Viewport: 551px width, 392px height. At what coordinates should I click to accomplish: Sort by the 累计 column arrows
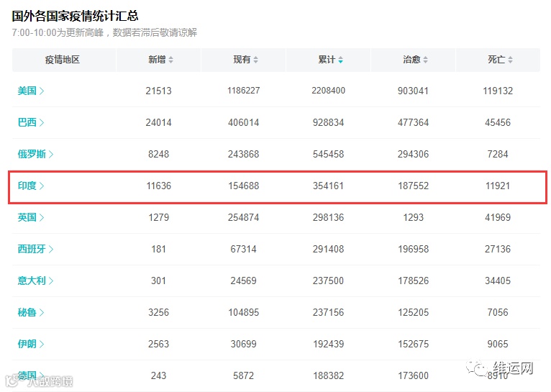point(340,60)
